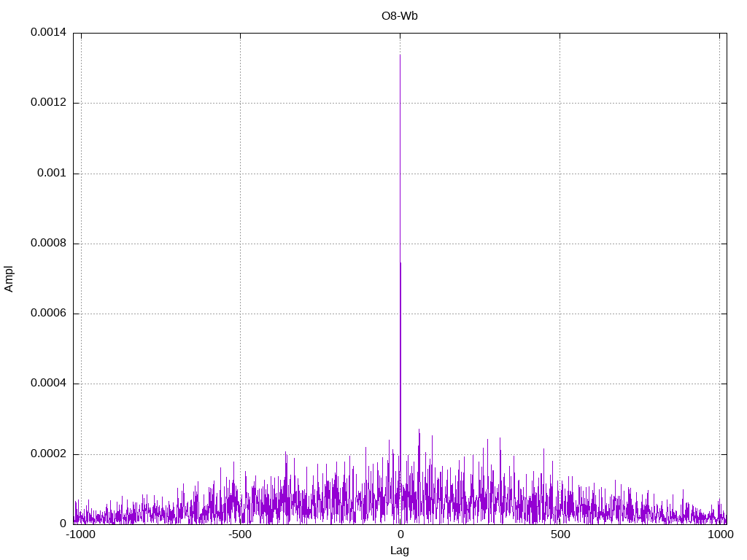Click the Lag x-axis label

[400, 551]
